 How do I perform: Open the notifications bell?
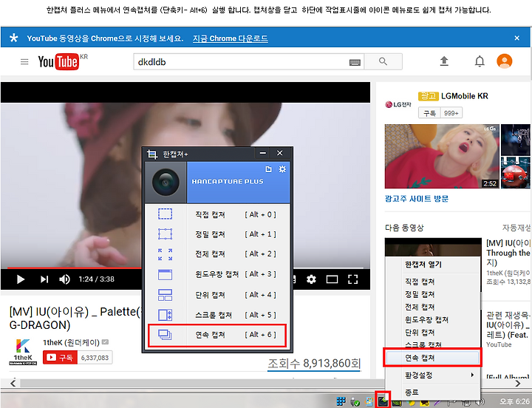coord(480,61)
